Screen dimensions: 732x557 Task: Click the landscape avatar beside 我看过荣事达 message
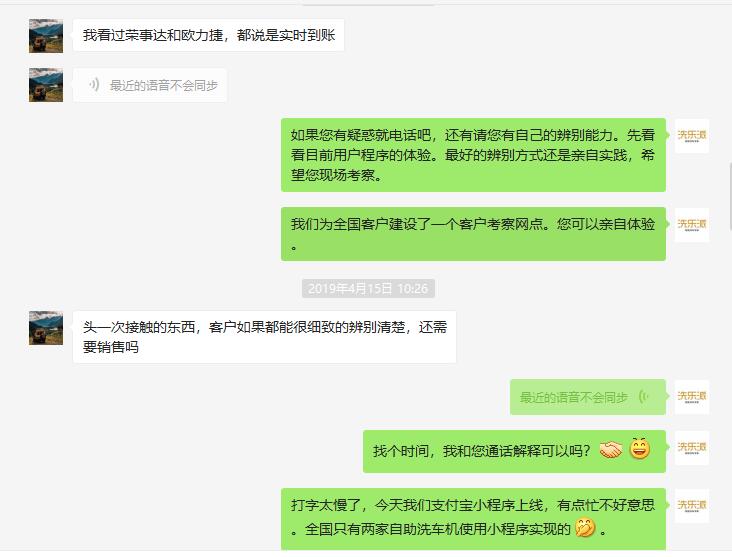click(46, 36)
